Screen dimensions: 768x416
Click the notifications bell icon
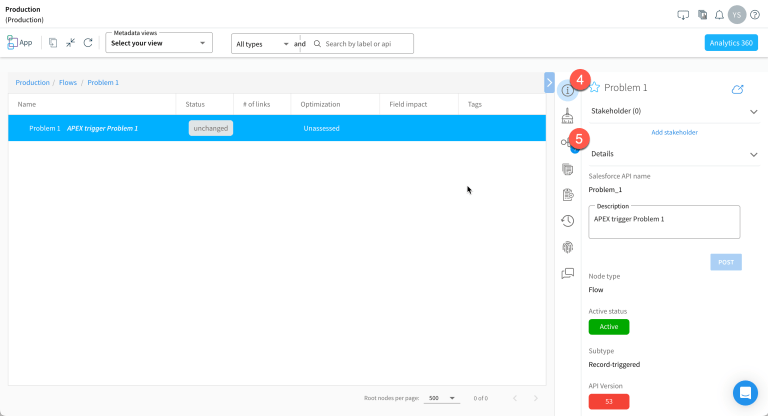[718, 15]
